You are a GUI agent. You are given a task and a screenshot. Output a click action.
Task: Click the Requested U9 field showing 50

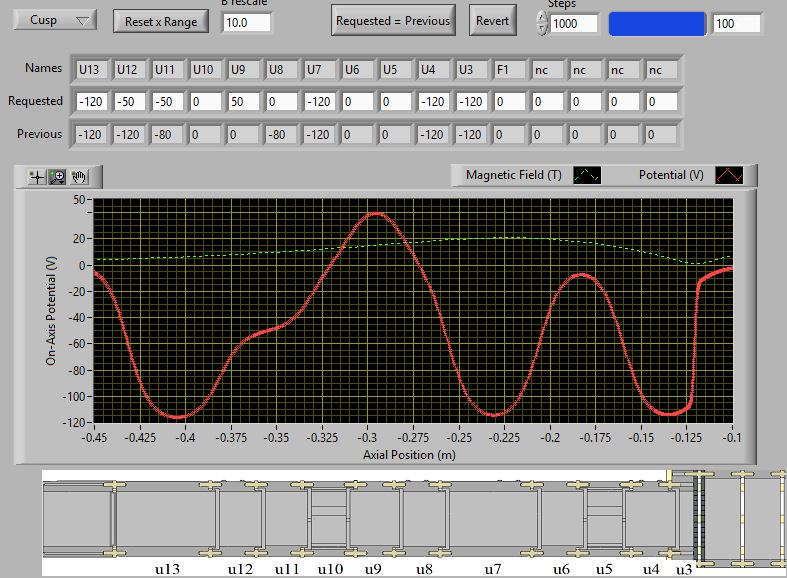point(244,101)
